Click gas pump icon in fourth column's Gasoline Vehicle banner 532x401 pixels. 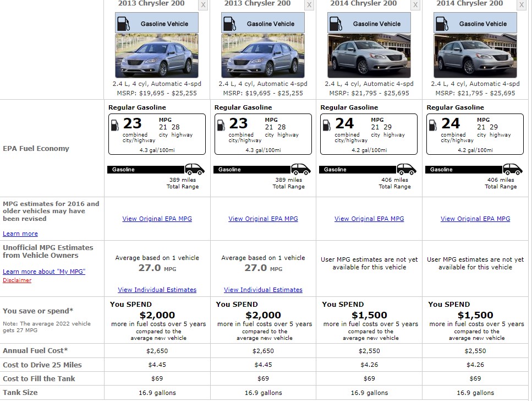(442, 24)
